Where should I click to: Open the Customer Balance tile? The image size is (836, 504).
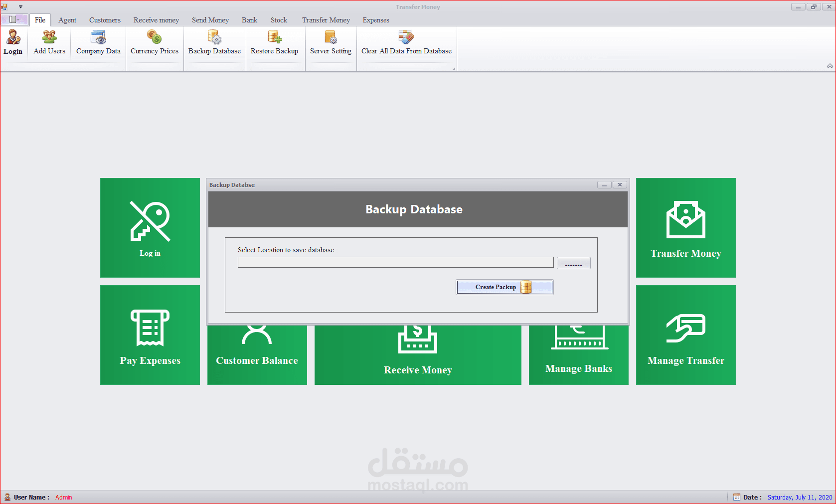tap(257, 355)
